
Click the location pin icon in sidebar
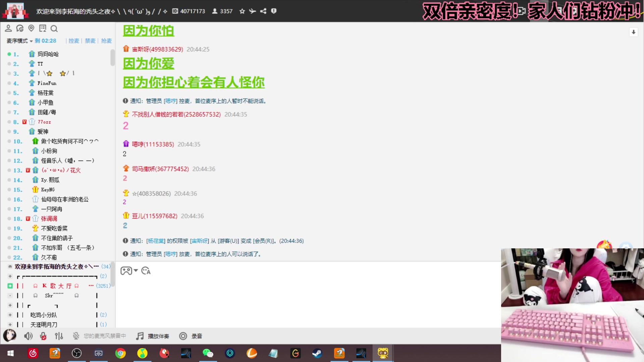click(x=31, y=28)
